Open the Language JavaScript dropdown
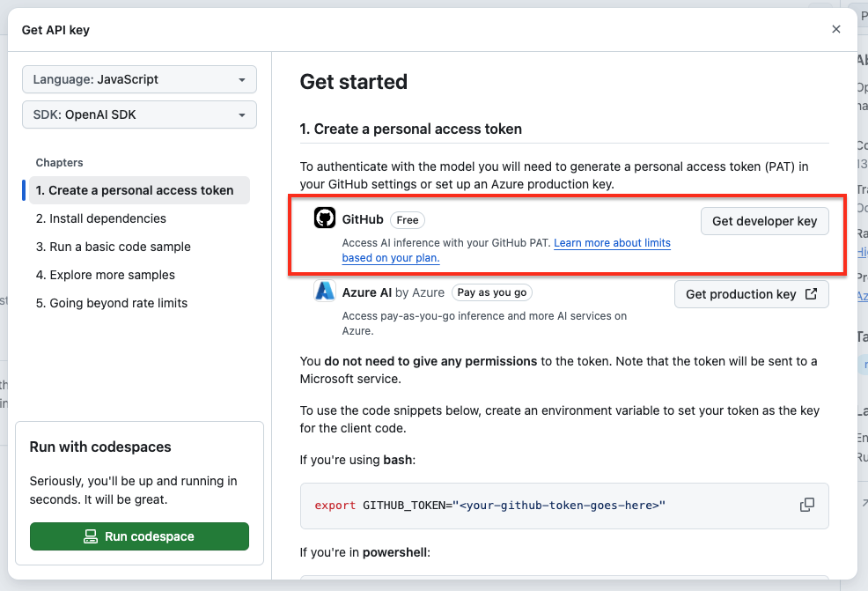The width and height of the screenshot is (868, 591). click(139, 79)
